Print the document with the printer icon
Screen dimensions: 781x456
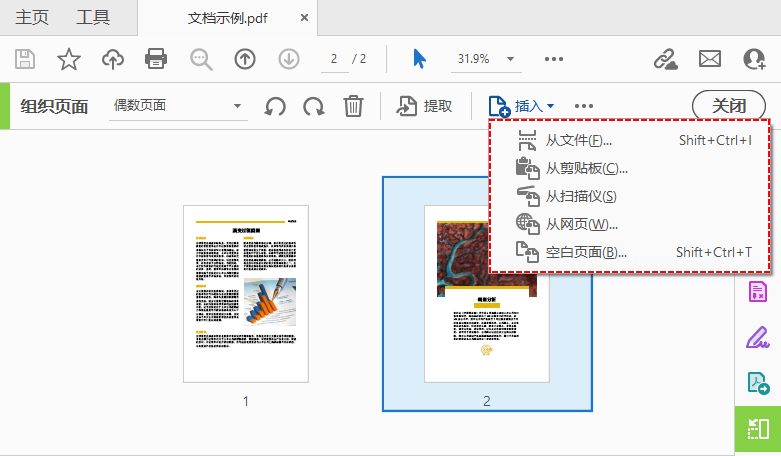156,59
